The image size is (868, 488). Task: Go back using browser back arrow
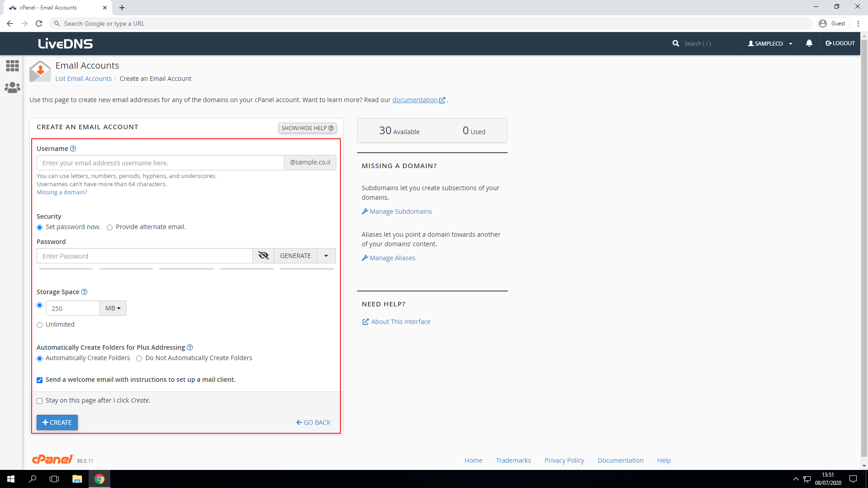[9, 23]
